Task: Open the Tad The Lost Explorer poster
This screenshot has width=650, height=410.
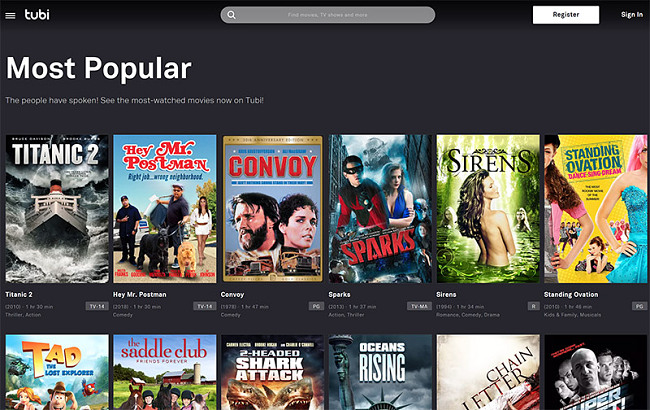Action: click(57, 372)
